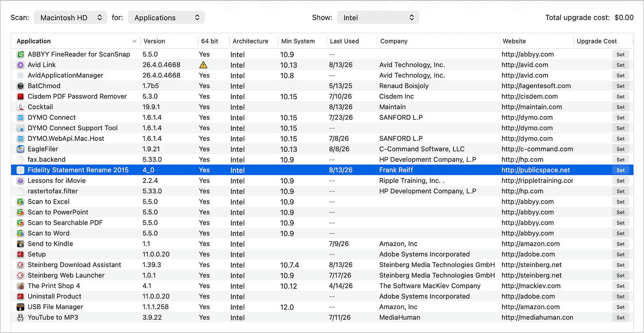Open the Scan volume dropdown (Macintosh HD)

[x=70, y=18]
